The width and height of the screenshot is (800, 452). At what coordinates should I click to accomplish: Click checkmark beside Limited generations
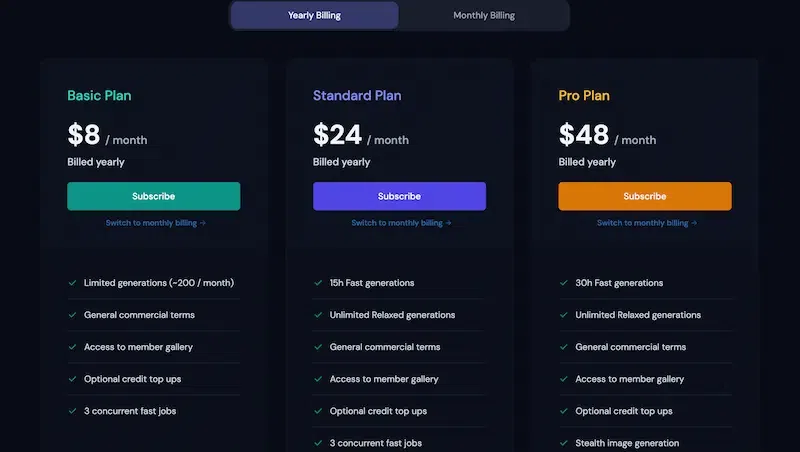pos(72,283)
